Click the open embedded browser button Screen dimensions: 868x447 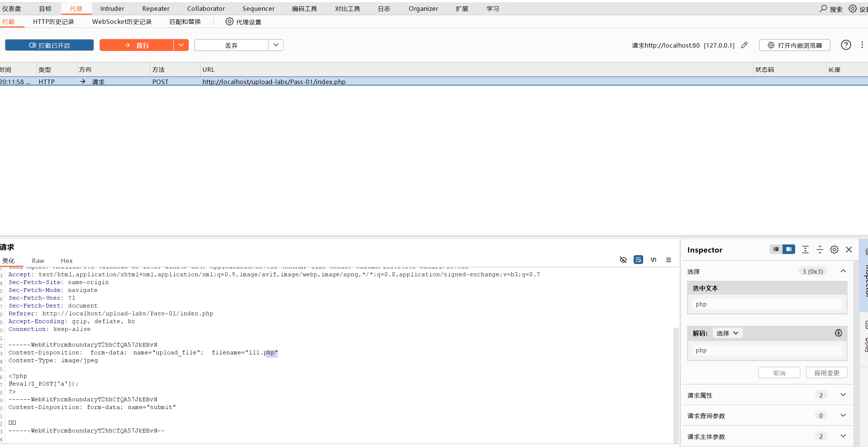[794, 45]
